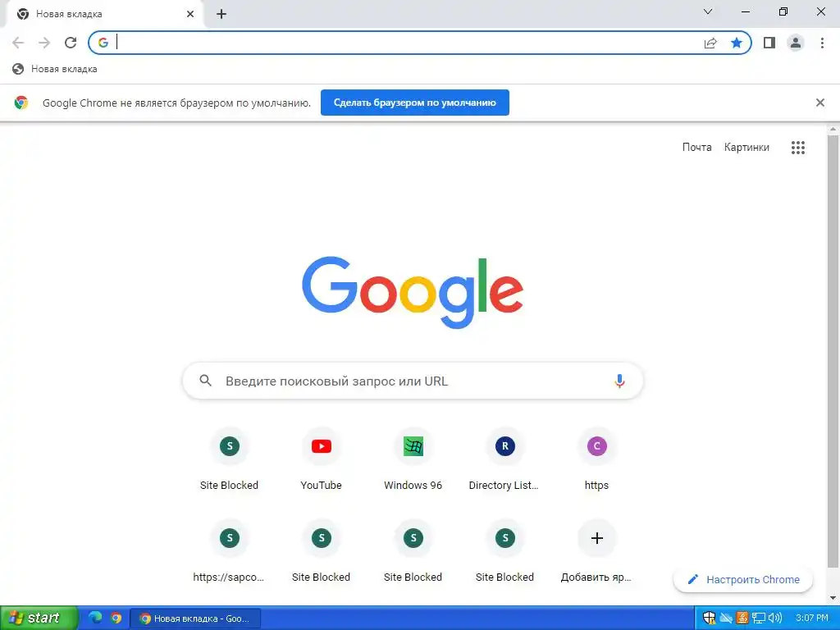Start voice search with the microphone icon
Image resolution: width=840 pixels, height=630 pixels.
point(619,381)
